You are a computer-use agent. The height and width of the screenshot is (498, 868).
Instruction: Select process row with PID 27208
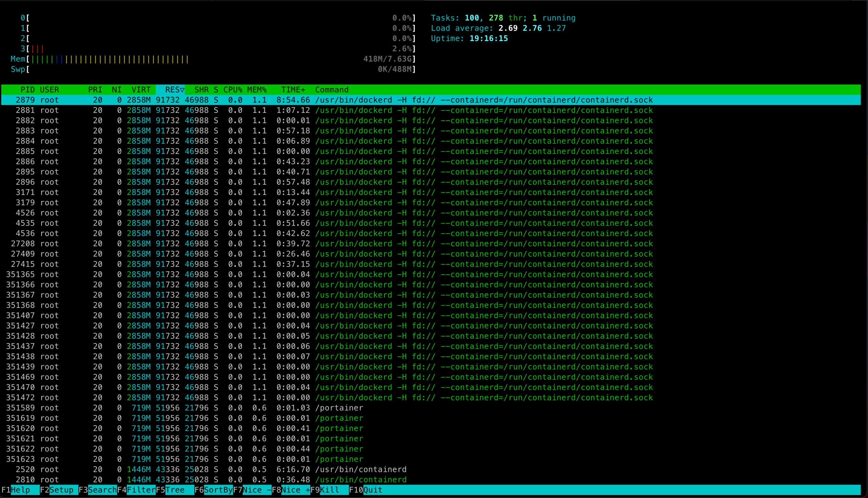pyautogui.click(x=431, y=243)
